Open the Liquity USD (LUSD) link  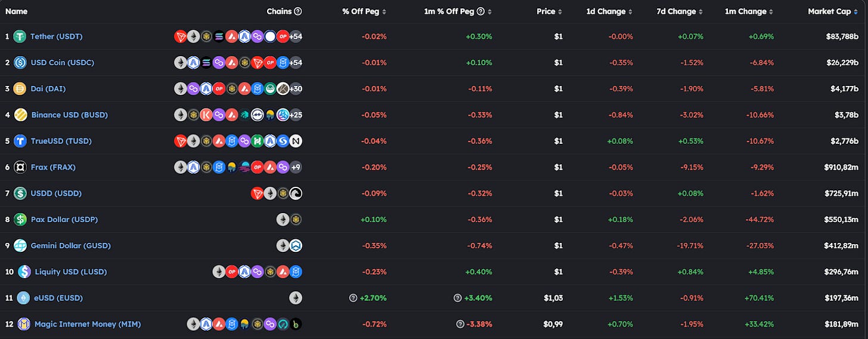[x=71, y=272]
